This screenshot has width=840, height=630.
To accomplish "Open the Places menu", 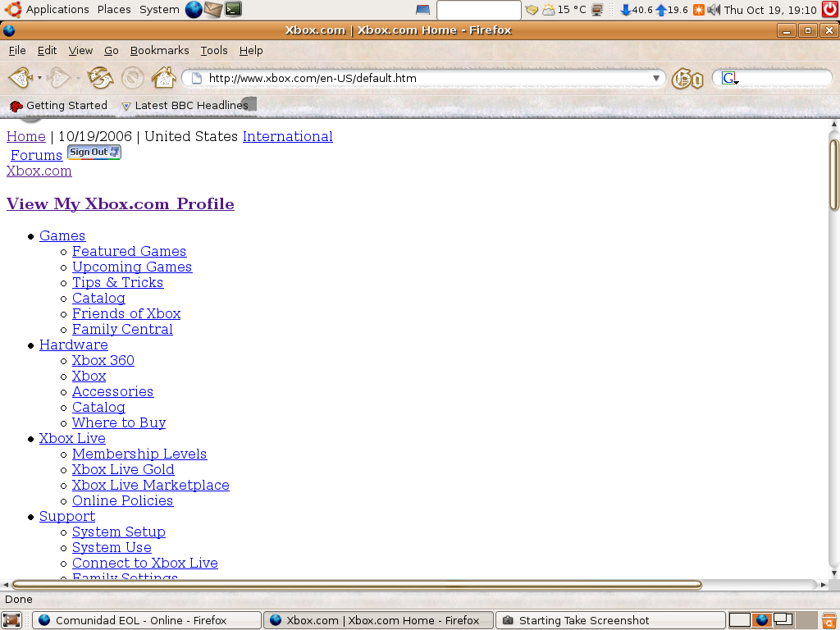I will coord(114,9).
